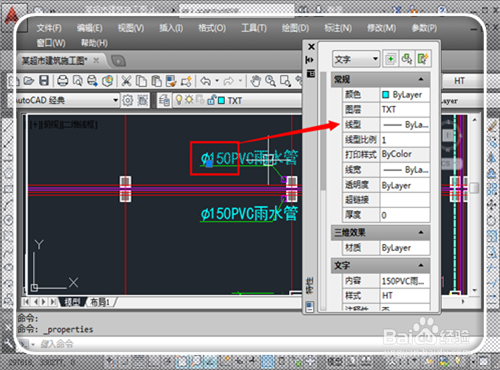Click the Zoom Window icon
The image size is (500, 370).
[285, 81]
